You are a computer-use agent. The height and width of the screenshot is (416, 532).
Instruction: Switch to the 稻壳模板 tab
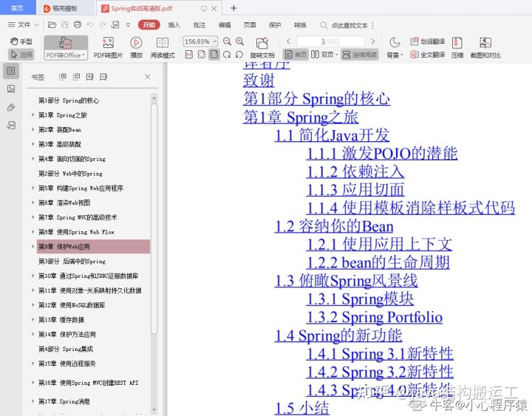tap(65, 8)
